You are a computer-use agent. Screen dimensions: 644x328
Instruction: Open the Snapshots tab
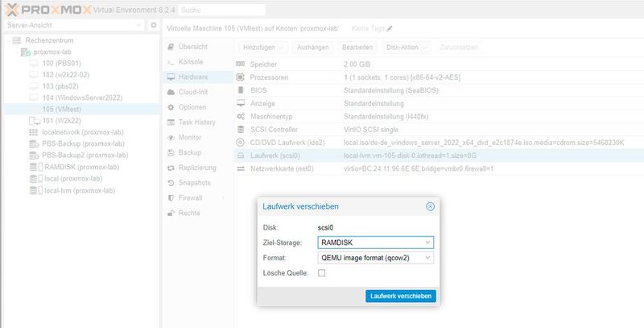click(x=198, y=183)
